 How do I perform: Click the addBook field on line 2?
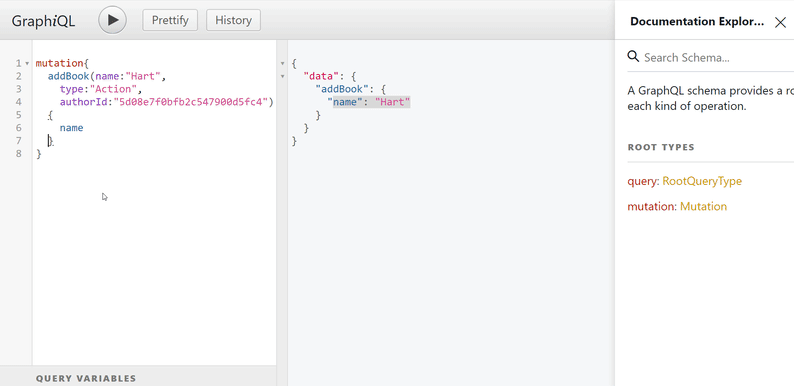coord(68,76)
